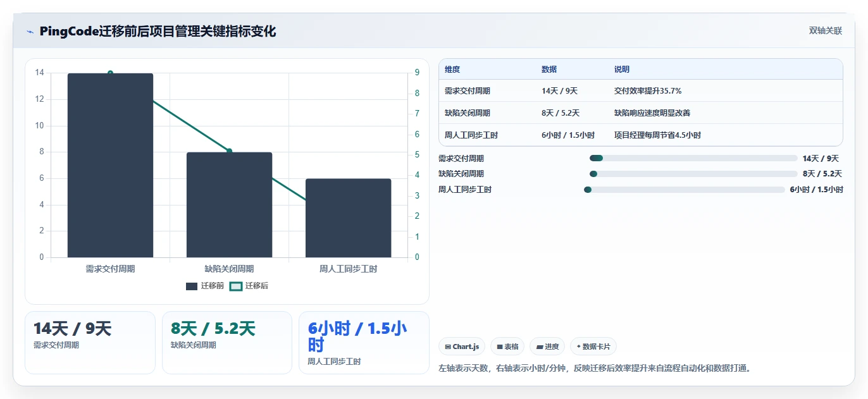
Task: Click the line point above 缺陷关闭周期 bar
Action: (x=229, y=151)
